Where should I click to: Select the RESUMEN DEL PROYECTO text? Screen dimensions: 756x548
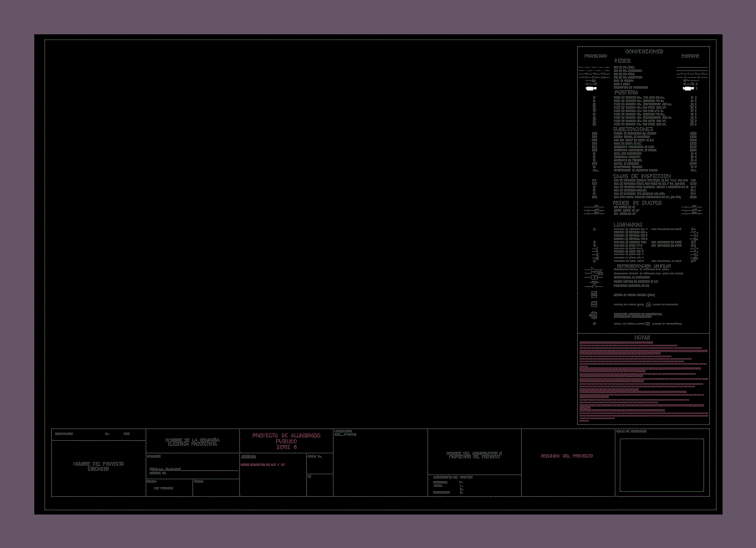pyautogui.click(x=566, y=456)
